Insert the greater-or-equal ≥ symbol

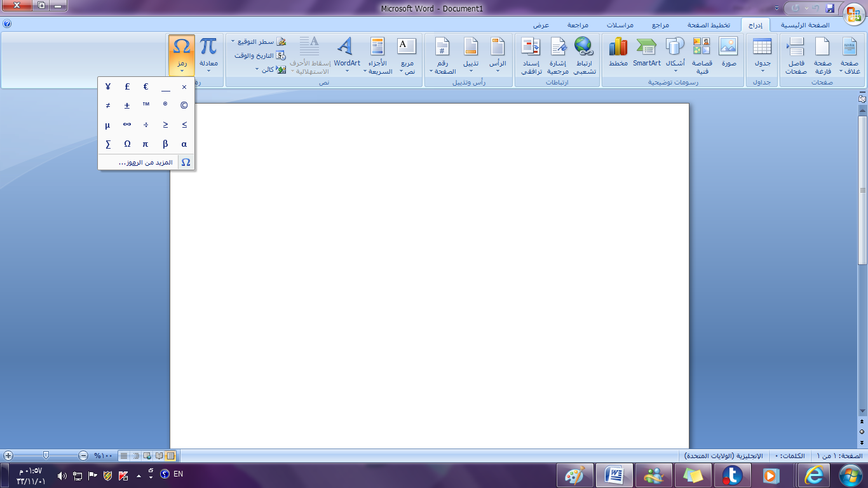[165, 125]
